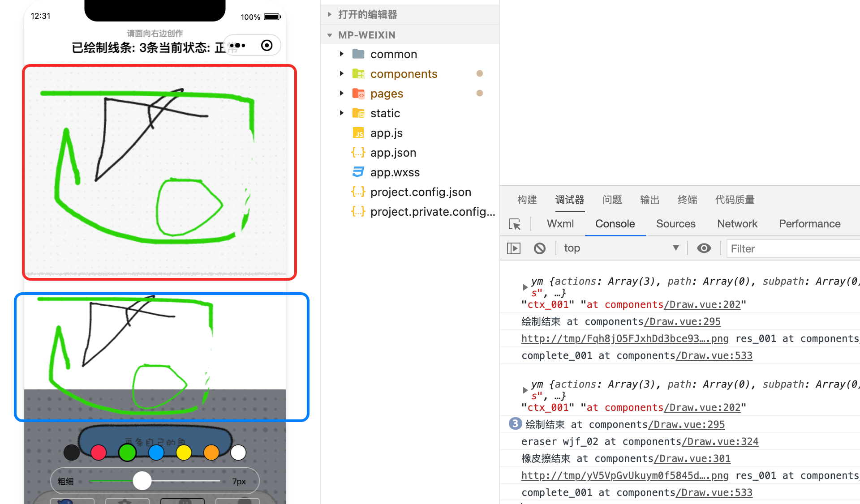Expand first ym object log entry
Image resolution: width=860 pixels, height=504 pixels.
[525, 287]
